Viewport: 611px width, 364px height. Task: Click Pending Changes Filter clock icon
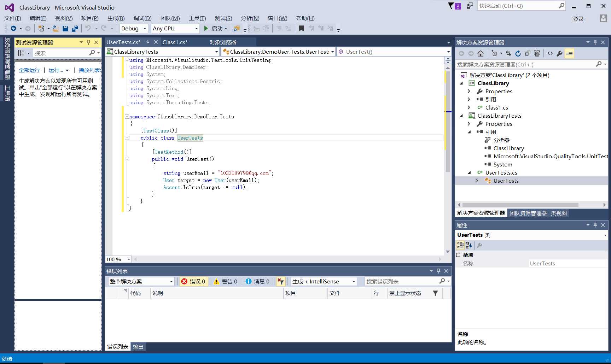click(495, 53)
